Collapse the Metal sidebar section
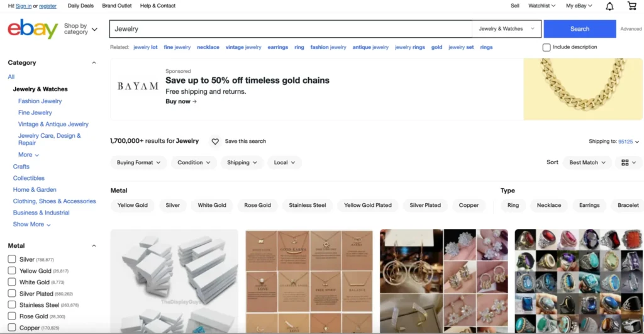The image size is (644, 334). pos(94,246)
